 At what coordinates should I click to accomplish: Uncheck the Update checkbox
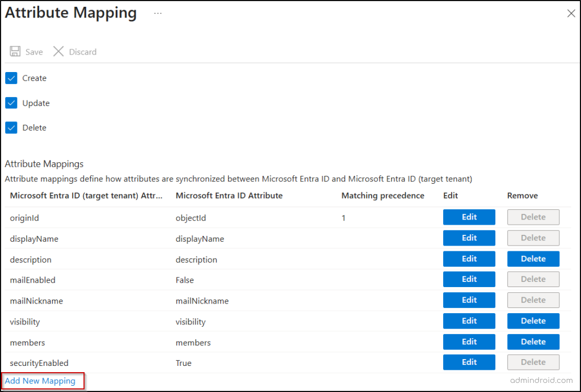11,103
